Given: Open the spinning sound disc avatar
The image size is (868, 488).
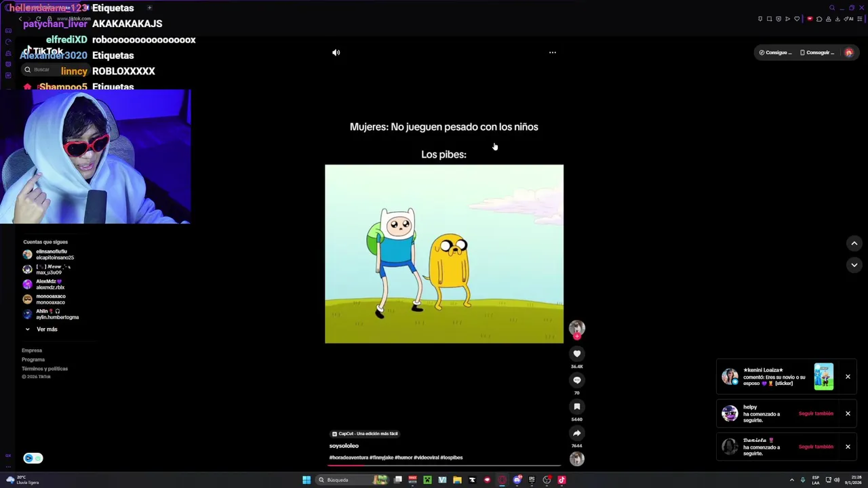Looking at the screenshot, I should [577, 459].
